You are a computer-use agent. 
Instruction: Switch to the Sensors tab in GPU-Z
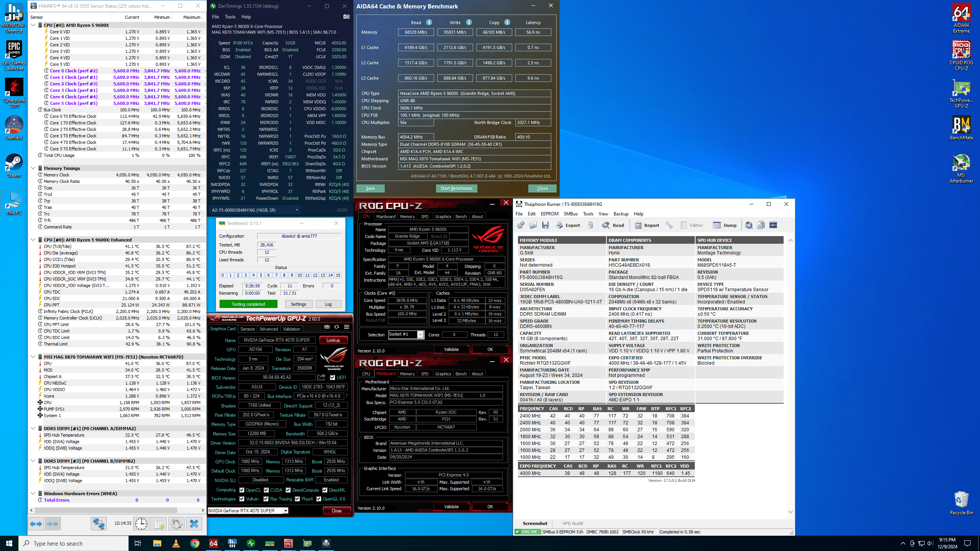click(247, 329)
